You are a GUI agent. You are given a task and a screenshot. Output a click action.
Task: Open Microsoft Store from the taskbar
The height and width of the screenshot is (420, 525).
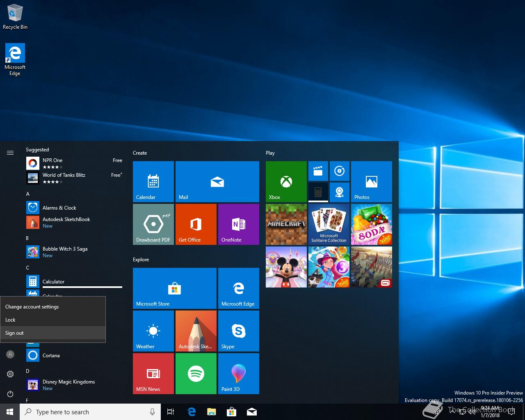[x=231, y=412]
